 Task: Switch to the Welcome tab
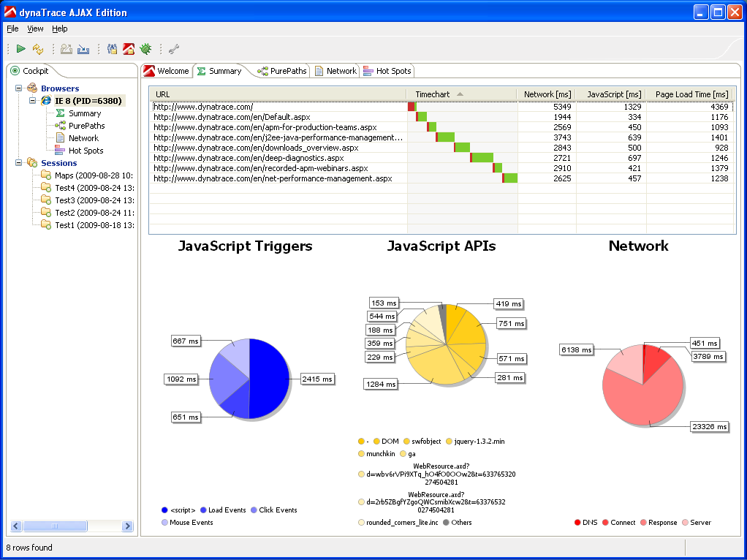(167, 71)
